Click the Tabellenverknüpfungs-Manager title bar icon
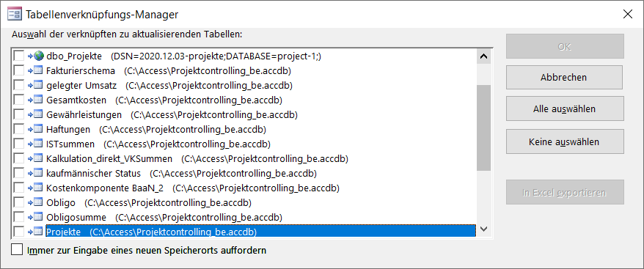The height and width of the screenshot is (269, 644). point(15,15)
